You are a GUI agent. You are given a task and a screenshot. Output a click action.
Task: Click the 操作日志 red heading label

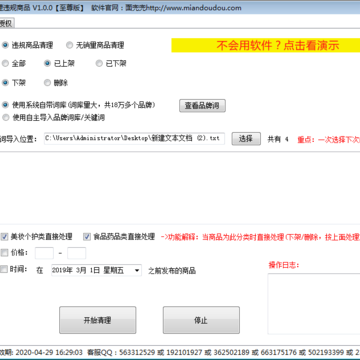tap(284, 265)
